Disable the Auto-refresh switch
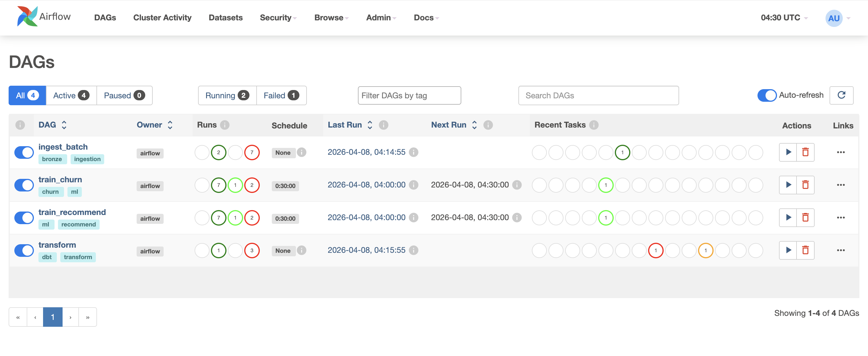 (x=767, y=95)
